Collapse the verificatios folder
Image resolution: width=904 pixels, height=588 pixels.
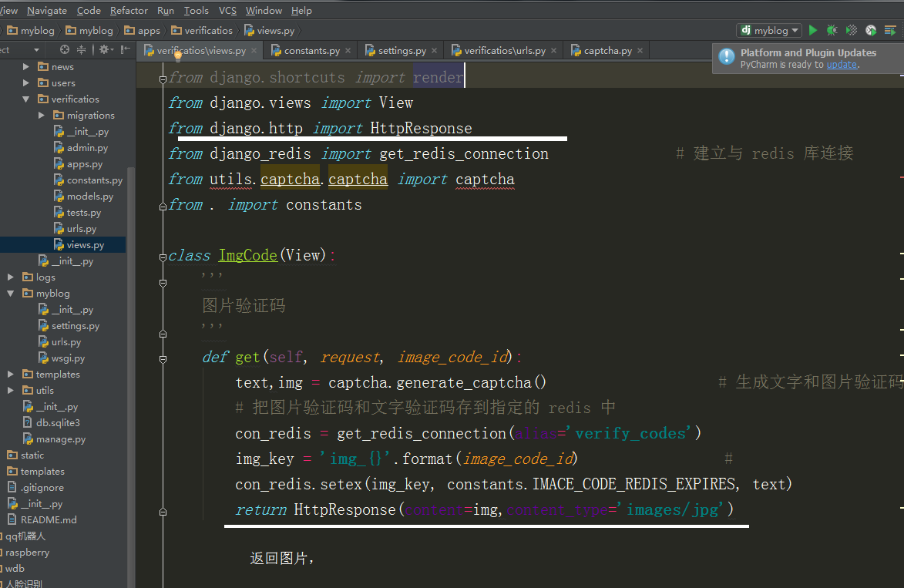(x=26, y=99)
